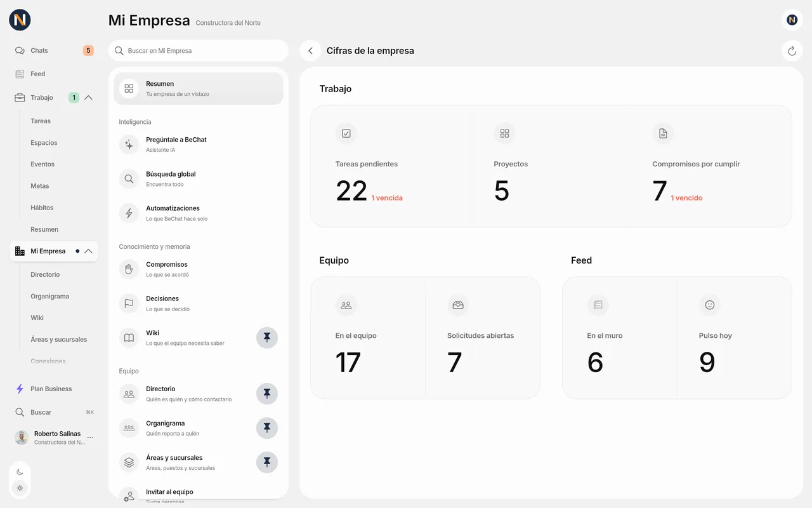Select Hábitos in the sidebar
Viewport: 812px width, 508px height.
point(42,208)
